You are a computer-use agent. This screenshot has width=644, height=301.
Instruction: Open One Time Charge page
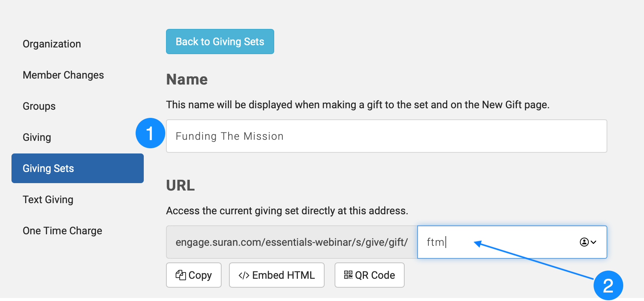pos(62,231)
